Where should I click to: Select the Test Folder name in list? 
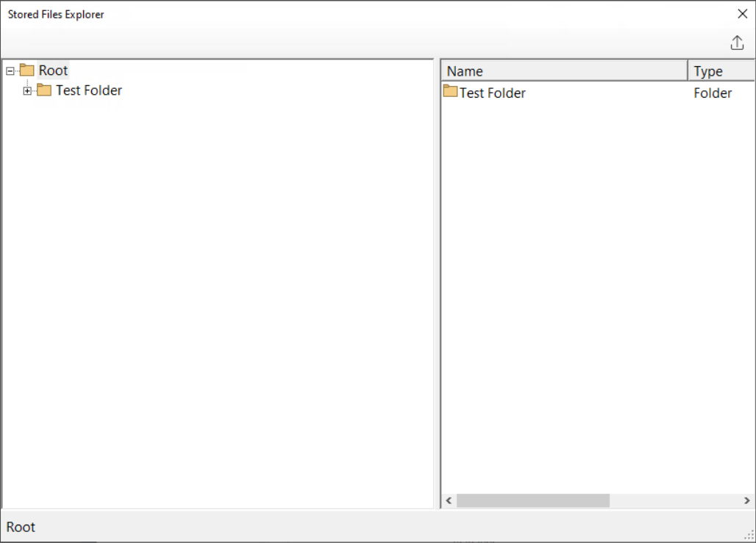[x=492, y=93]
